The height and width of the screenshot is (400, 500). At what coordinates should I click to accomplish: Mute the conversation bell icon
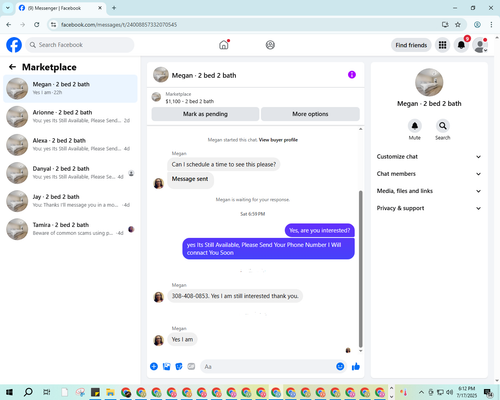(415, 126)
